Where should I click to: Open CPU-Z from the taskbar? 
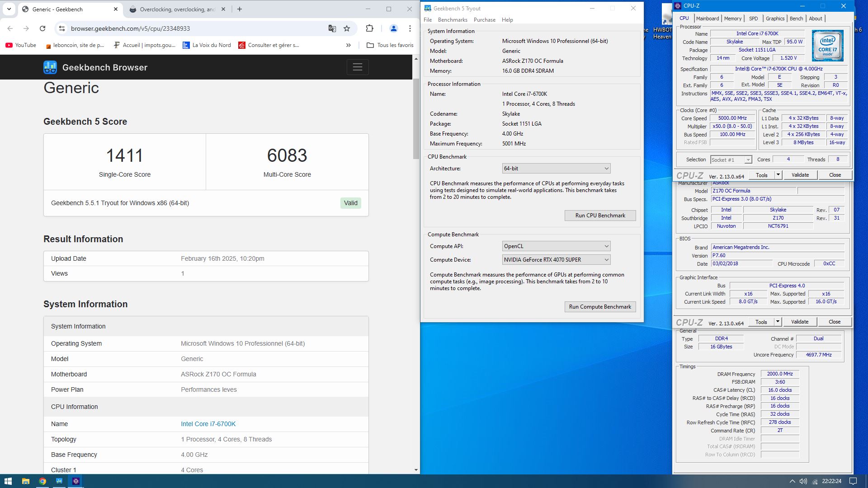pyautogui.click(x=76, y=481)
